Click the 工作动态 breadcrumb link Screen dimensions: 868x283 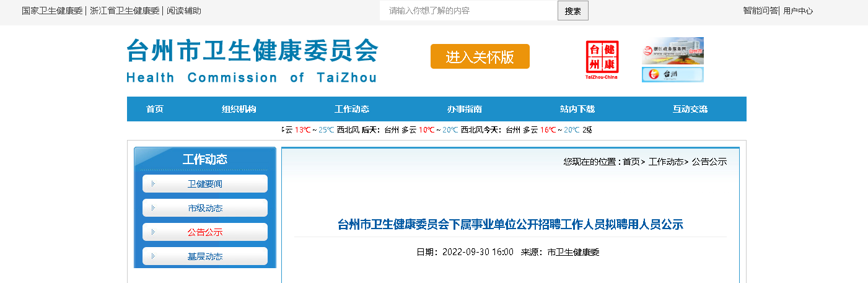pos(666,162)
